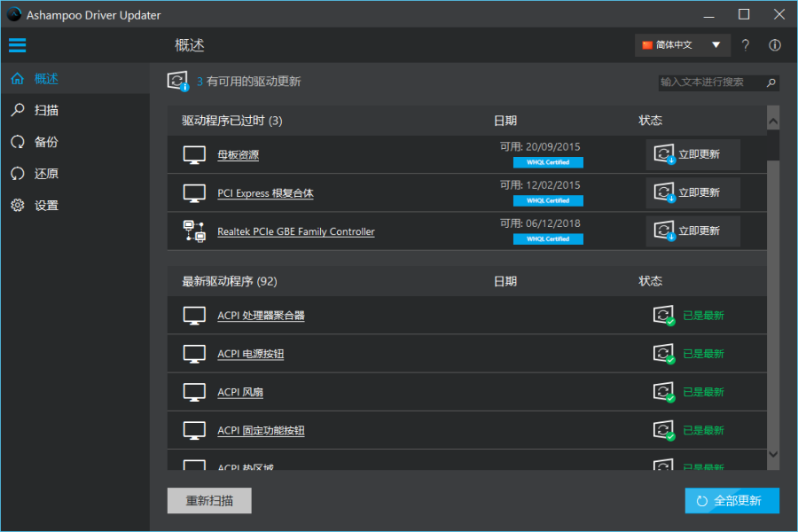The image size is (798, 532).
Task: Open 还原 restore page in sidebar
Action: pos(75,174)
